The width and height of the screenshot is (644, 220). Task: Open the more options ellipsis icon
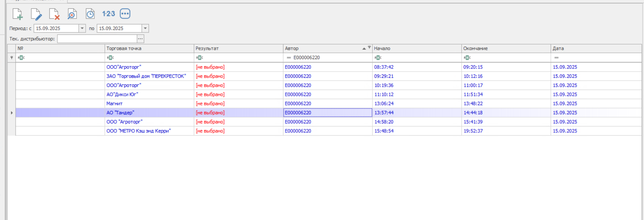coord(125,14)
